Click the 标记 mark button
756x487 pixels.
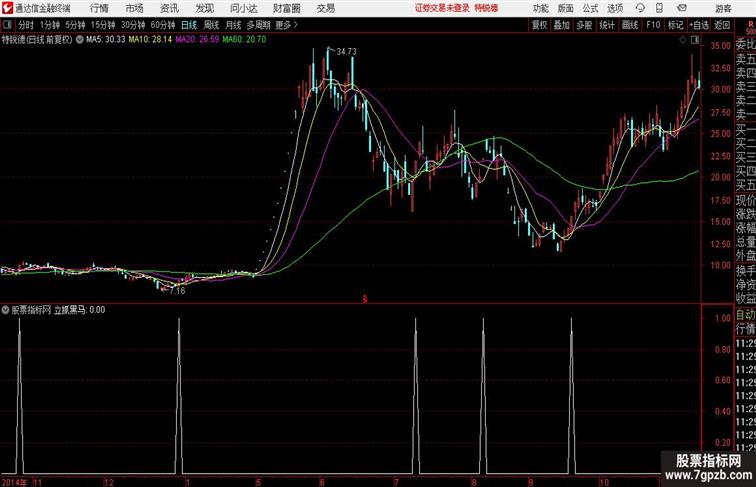[675, 25]
